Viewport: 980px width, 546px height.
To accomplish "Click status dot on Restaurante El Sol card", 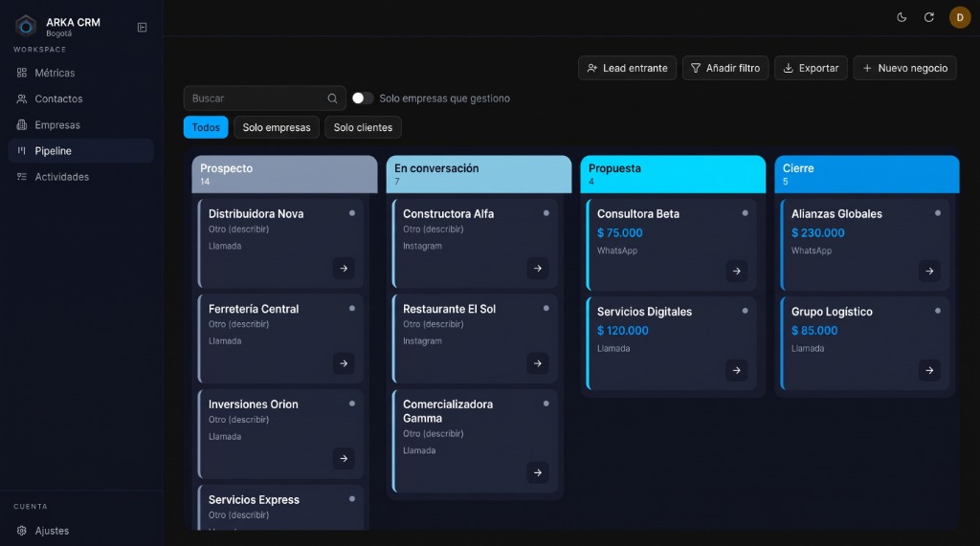I will (x=546, y=308).
